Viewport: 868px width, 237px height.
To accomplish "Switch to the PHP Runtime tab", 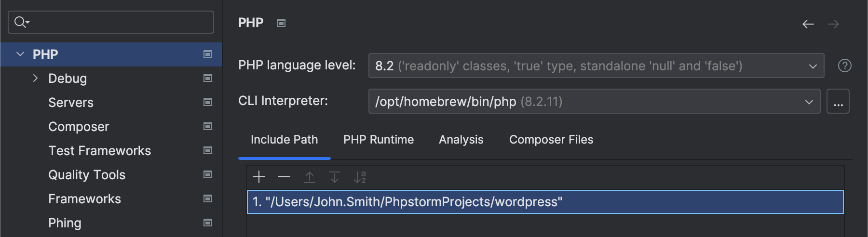I will tap(379, 140).
